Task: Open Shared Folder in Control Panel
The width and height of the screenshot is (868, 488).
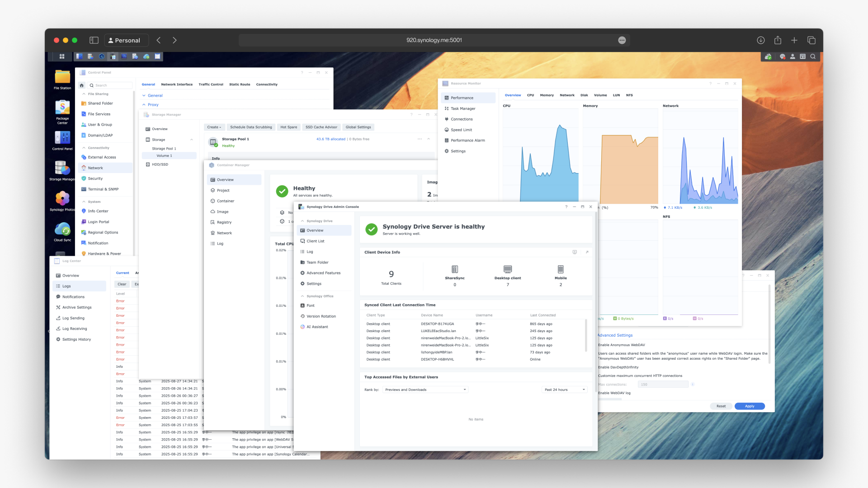Action: point(106,103)
